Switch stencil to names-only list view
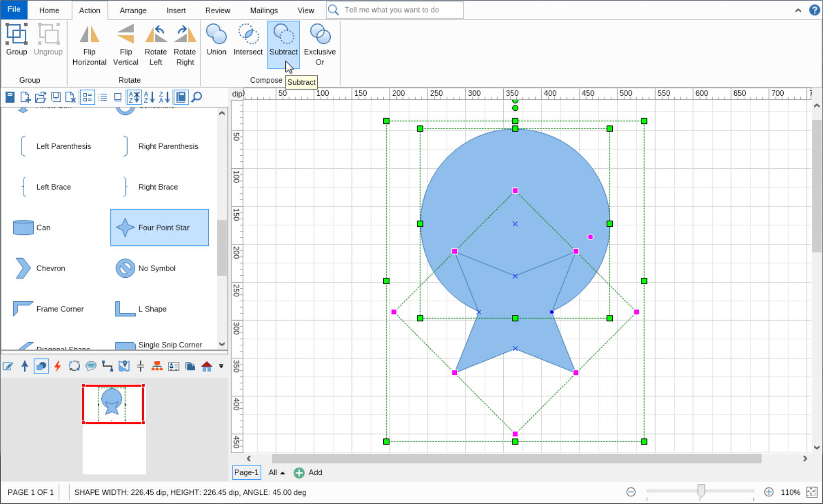Image resolution: width=823 pixels, height=504 pixels. tap(103, 97)
